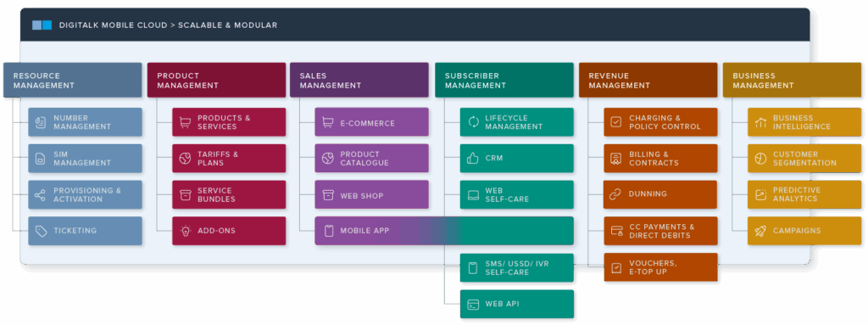The image size is (868, 325).
Task: Open the Predictive Analytics tile
Action: pyautogui.click(x=804, y=194)
